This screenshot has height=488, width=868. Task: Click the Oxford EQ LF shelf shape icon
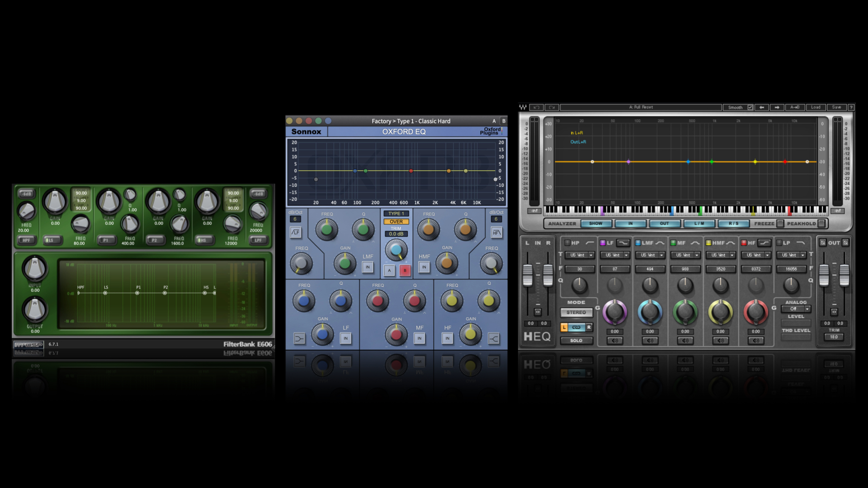pos(299,338)
